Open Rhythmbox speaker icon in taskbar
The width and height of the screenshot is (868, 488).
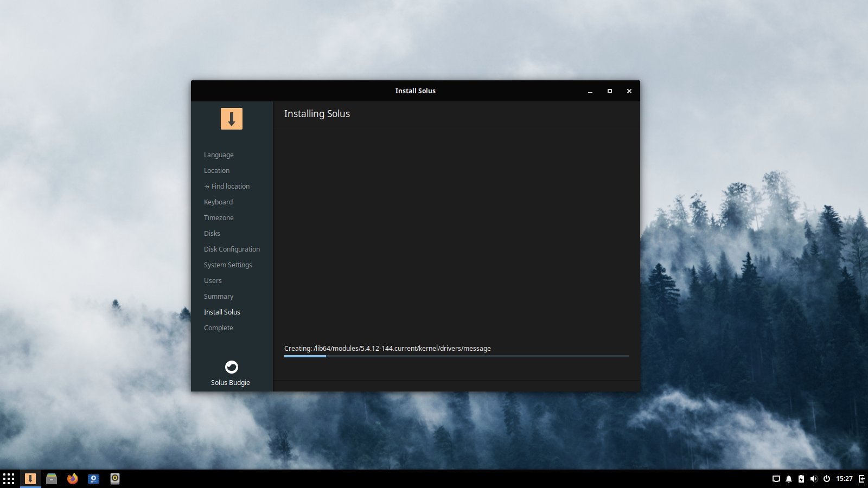click(115, 479)
